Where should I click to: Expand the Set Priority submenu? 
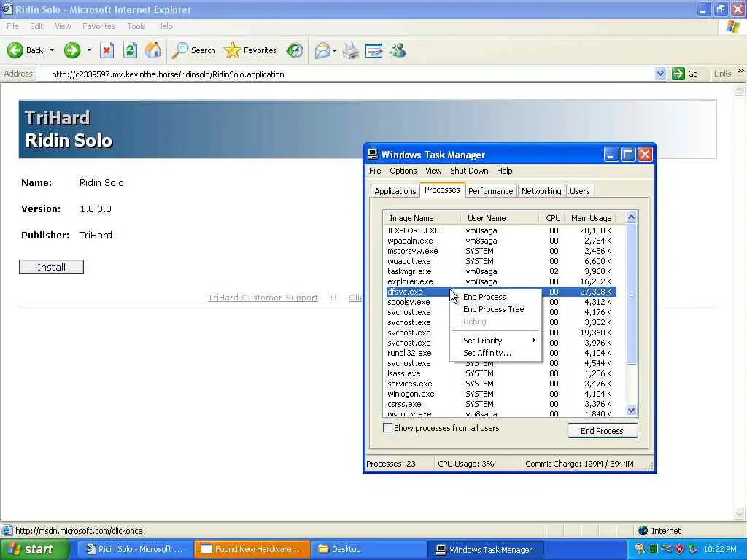pyautogui.click(x=495, y=341)
